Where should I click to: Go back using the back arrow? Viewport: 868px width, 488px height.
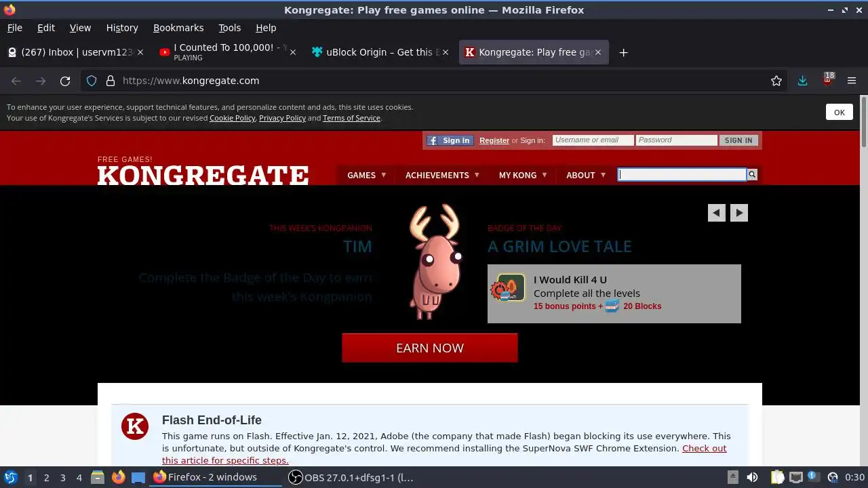click(x=16, y=81)
